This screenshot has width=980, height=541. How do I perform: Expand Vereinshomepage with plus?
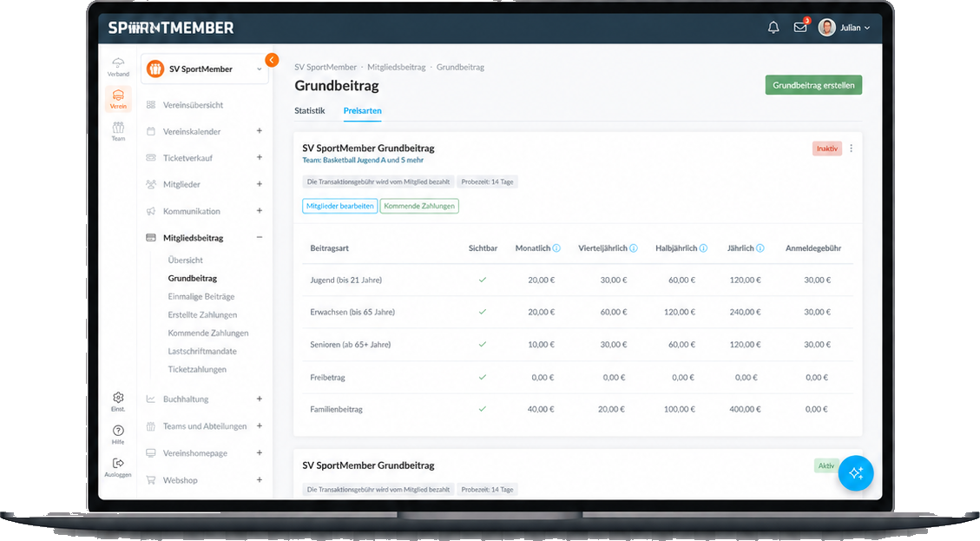tap(260, 452)
